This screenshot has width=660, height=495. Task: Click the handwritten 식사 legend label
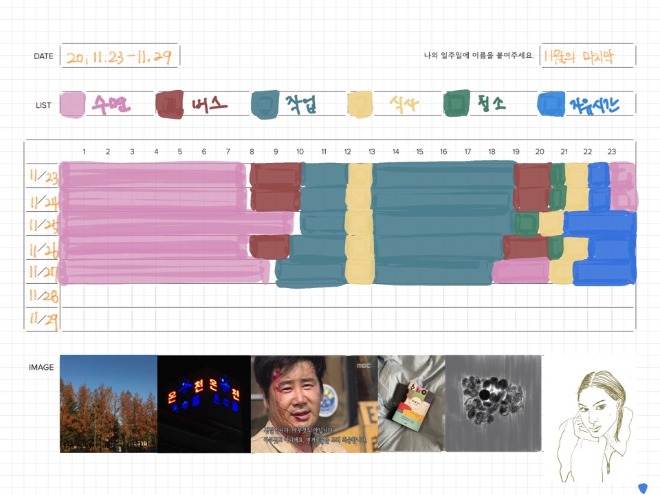click(x=404, y=104)
